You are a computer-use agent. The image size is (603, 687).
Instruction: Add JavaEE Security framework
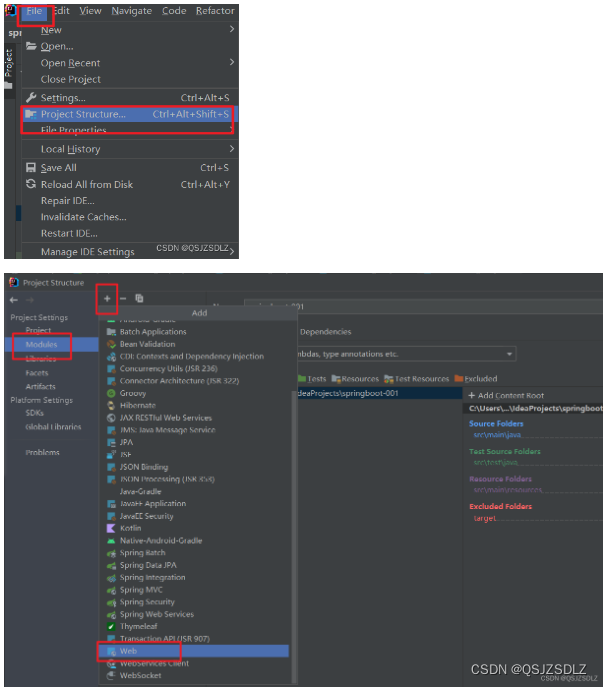click(146, 516)
